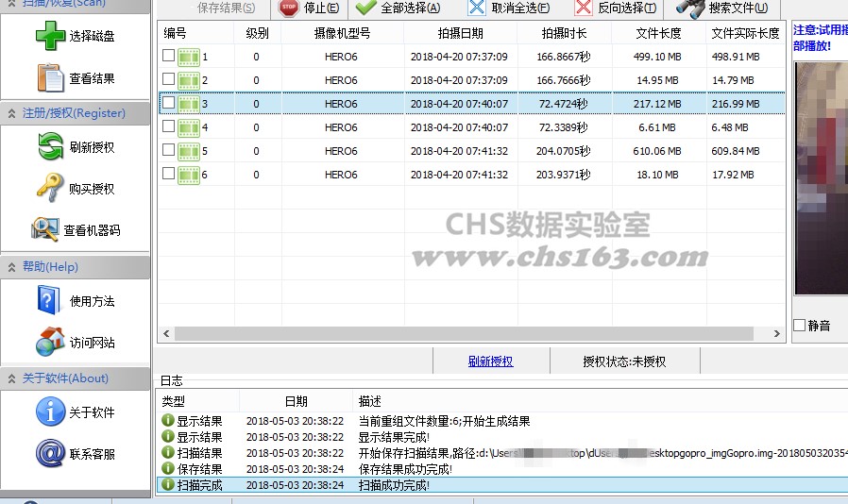Click the table's horizontal scrollbar thumb
Screen dimensions: 848x504
[464, 334]
